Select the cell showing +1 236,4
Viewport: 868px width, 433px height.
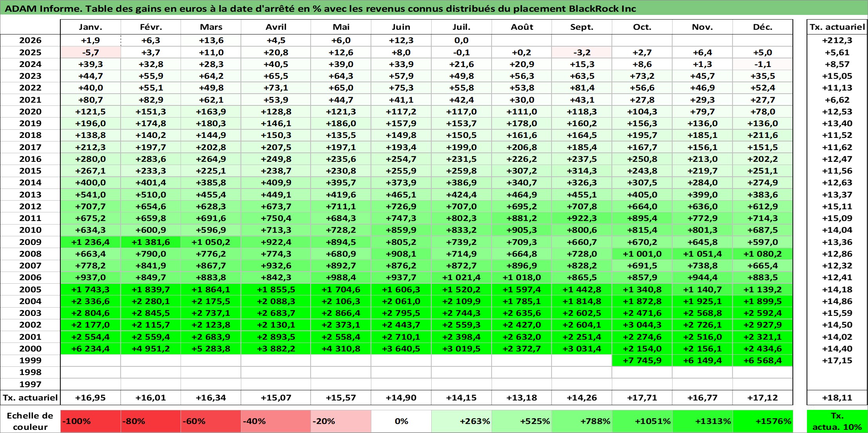[90, 242]
